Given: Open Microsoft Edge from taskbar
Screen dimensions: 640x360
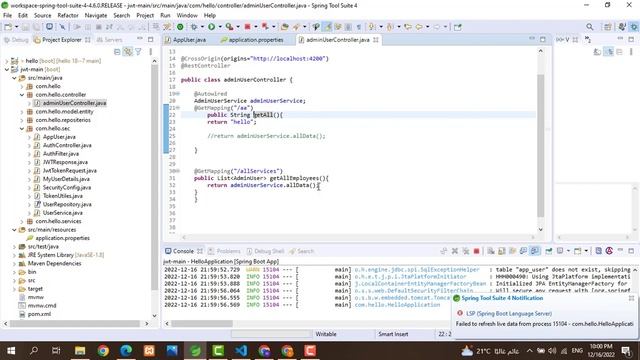Looking at the screenshot, I should pyautogui.click(x=126, y=351).
